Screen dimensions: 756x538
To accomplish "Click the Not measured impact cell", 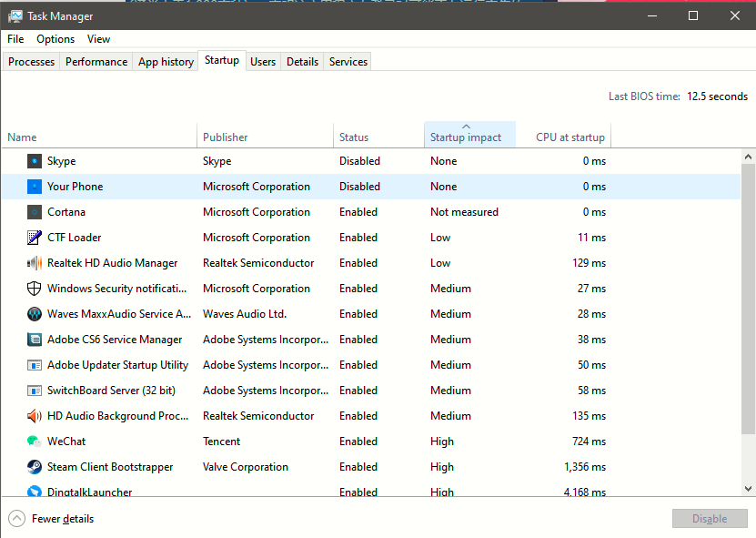I will click(464, 212).
